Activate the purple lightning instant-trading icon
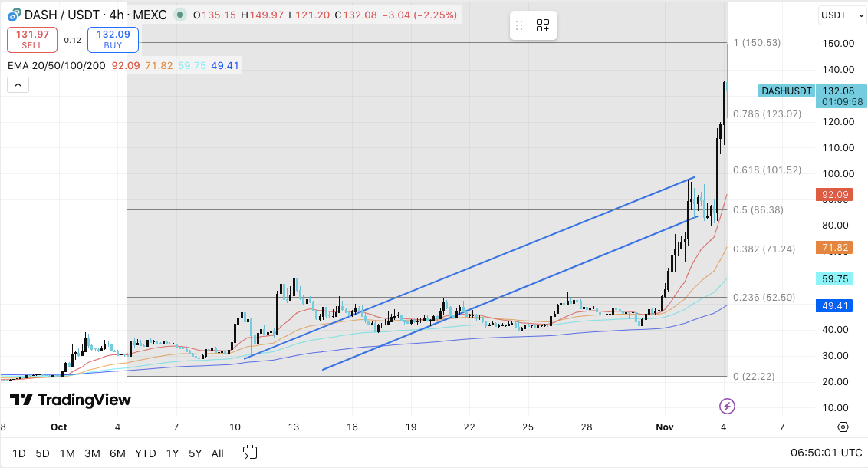This screenshot has height=468, width=868. tap(727, 404)
